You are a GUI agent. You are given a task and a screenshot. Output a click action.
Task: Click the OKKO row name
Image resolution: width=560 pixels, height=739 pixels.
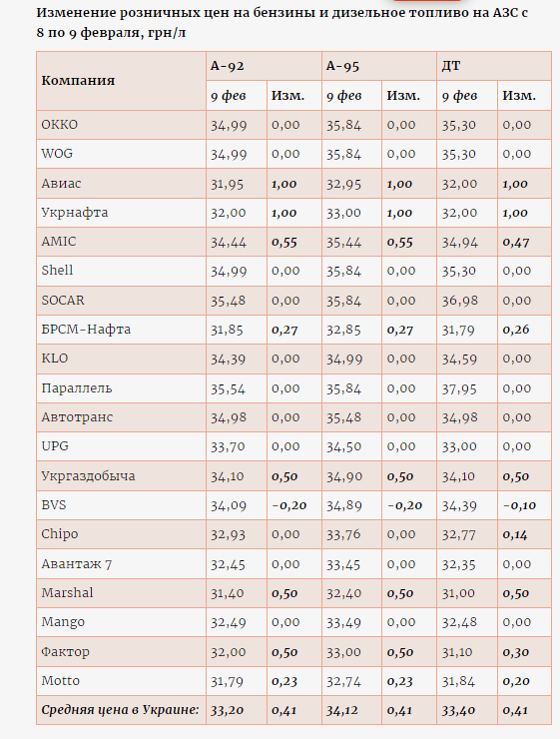[x=59, y=125]
